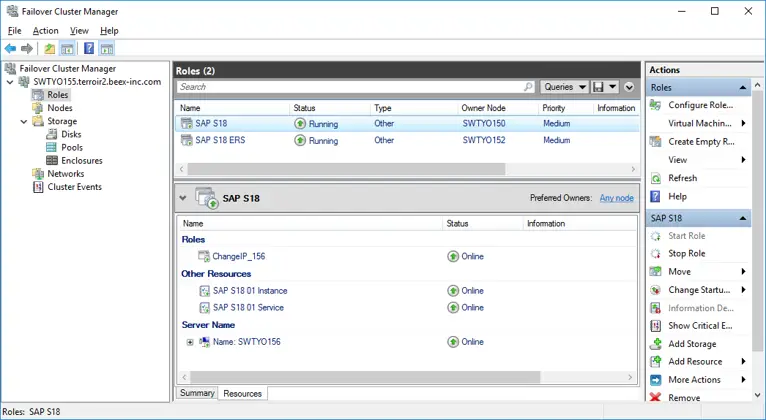Image resolution: width=766 pixels, height=420 pixels.
Task: Click the Remove action text
Action: click(684, 398)
